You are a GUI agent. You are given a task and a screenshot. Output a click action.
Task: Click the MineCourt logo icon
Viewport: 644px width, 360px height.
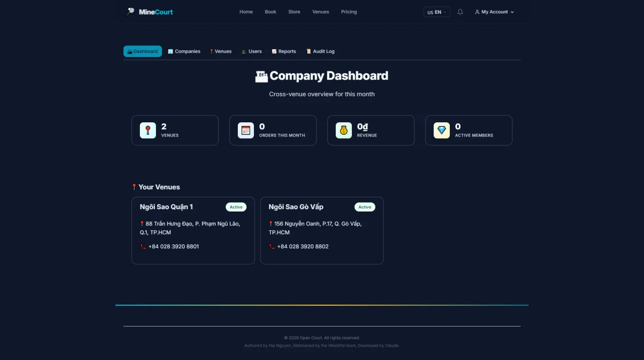coord(130,12)
